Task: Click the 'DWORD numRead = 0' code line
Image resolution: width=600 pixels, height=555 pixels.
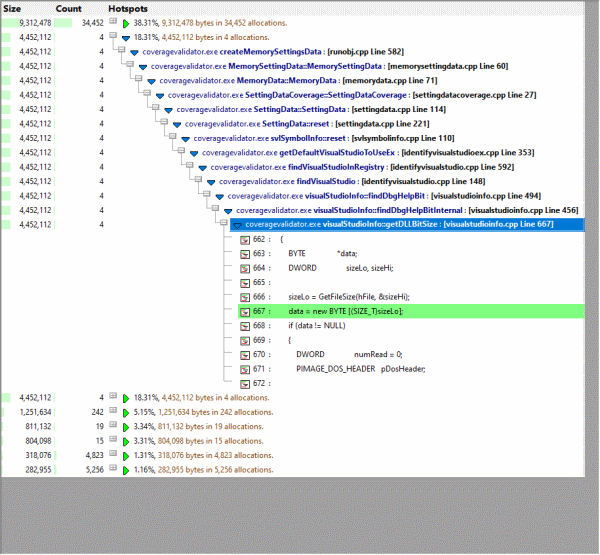Action: coord(349,355)
